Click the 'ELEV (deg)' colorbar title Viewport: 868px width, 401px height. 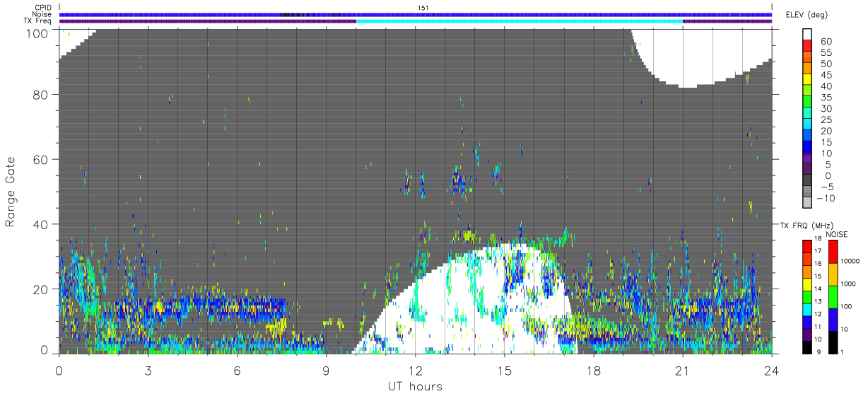pos(807,15)
